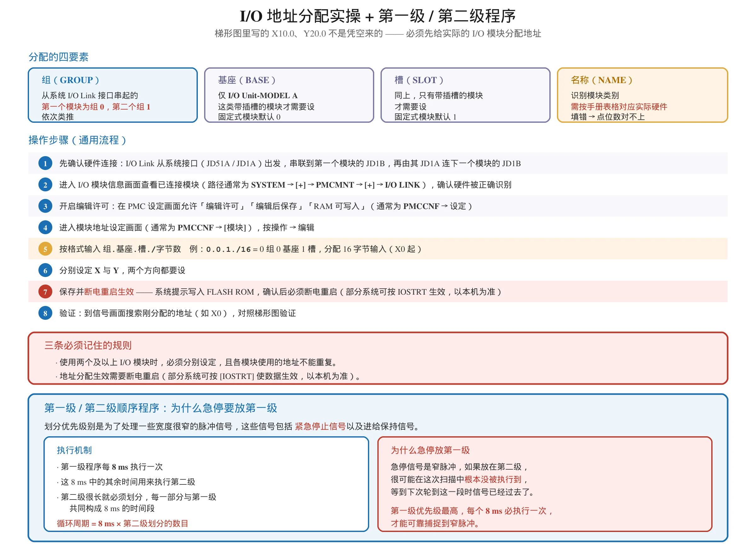The height and width of the screenshot is (554, 756).
Task: Click the text 固定式模块默认 1
Action: tap(426, 117)
